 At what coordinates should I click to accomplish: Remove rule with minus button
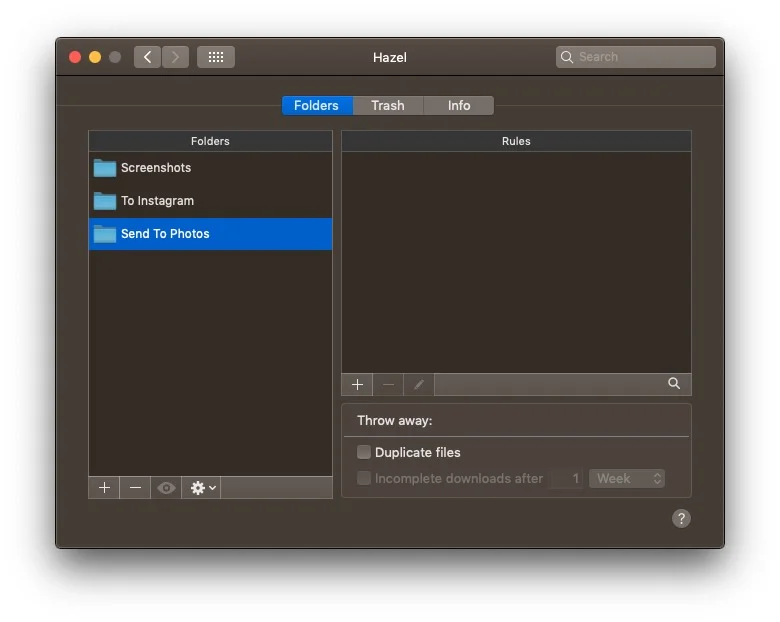click(388, 385)
